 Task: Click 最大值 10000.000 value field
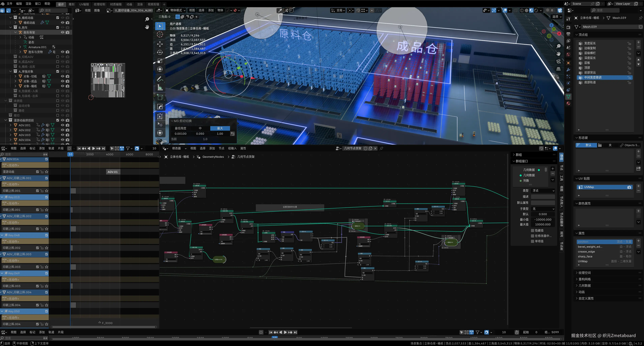coord(543,224)
